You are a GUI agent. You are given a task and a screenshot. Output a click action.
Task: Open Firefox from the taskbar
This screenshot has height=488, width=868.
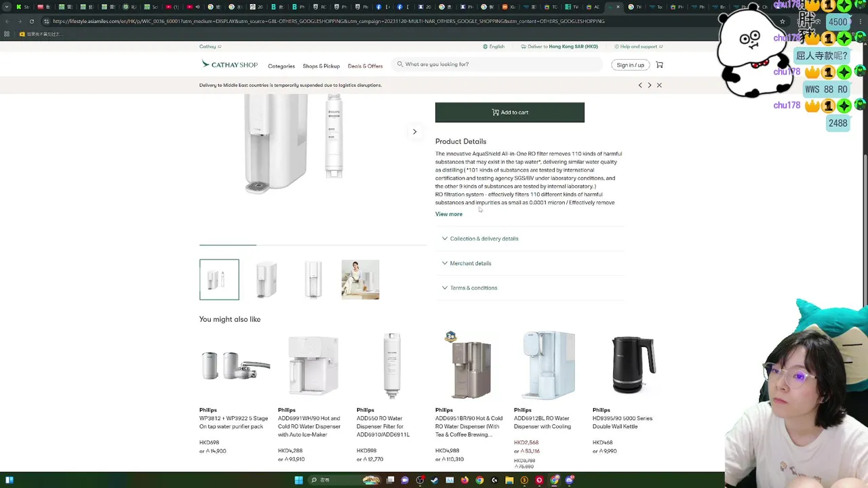pyautogui.click(x=465, y=480)
